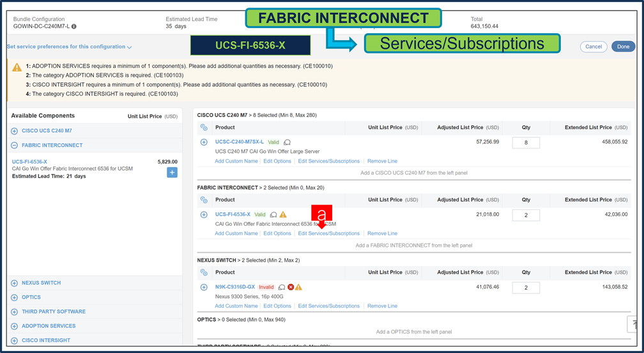Image resolution: width=644 pixels, height=353 pixels.
Task: Click warning triangle next to UCS-FI-6536-X
Action: point(283,214)
